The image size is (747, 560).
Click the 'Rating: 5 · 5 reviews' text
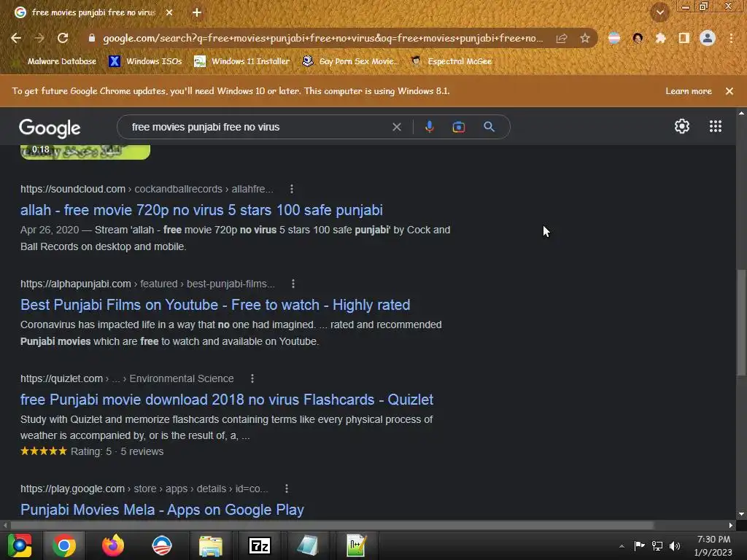117,451
